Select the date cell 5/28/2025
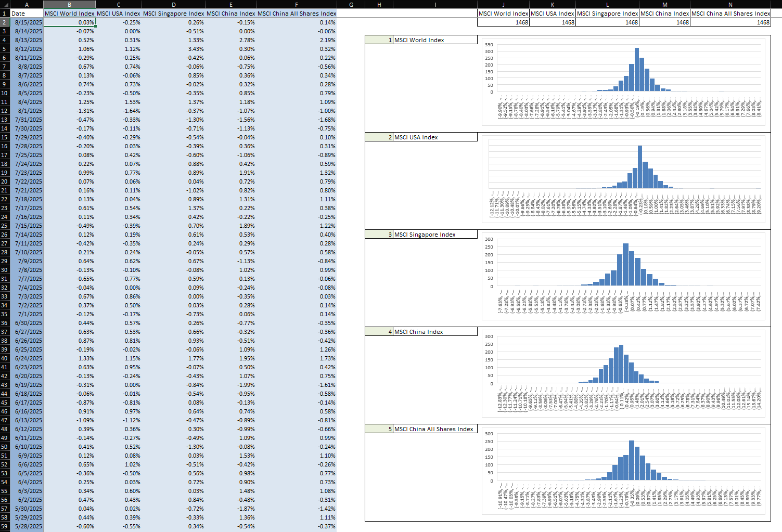The height and width of the screenshot is (532, 782). [x=27, y=526]
